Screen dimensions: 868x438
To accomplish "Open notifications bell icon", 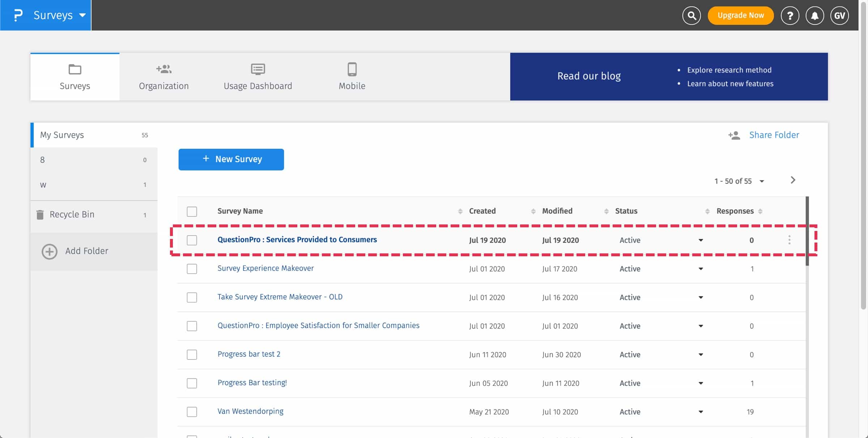I will (x=814, y=16).
